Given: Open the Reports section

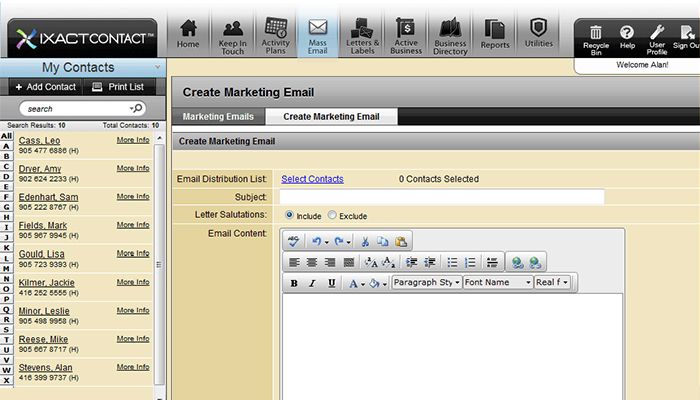Looking at the screenshot, I should pyautogui.click(x=495, y=34).
